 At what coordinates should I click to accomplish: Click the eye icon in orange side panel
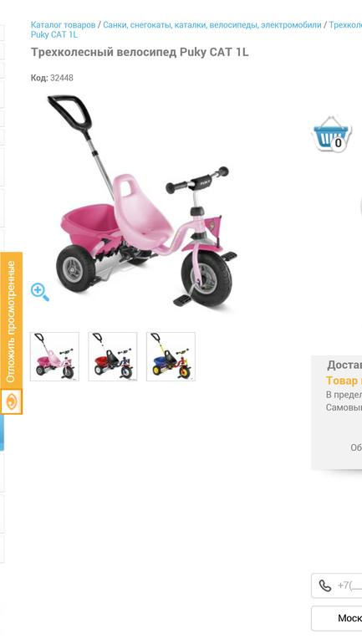tap(11, 401)
